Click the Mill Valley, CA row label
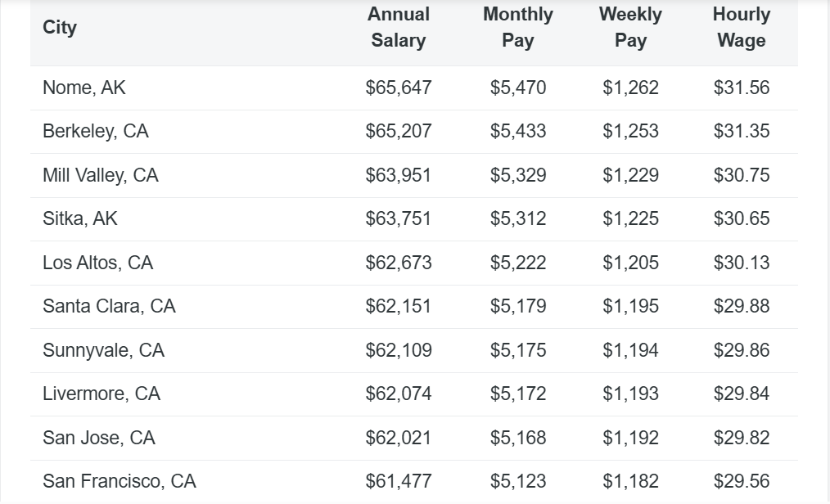The width and height of the screenshot is (830, 504). tap(101, 175)
